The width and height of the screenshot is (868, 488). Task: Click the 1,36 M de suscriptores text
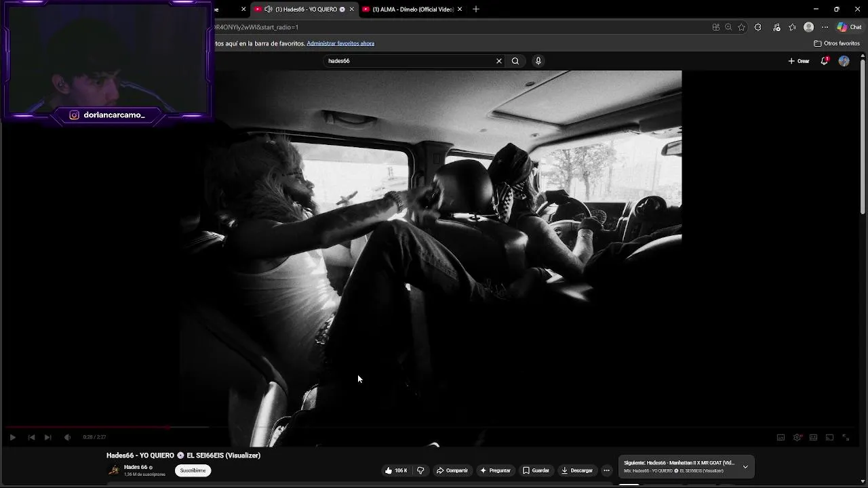144,474
